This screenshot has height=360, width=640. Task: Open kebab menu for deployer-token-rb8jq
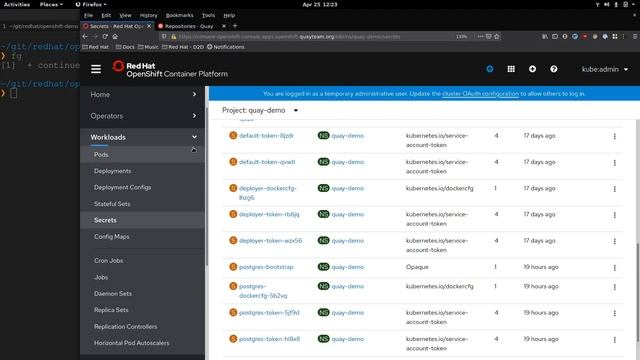[x=614, y=215]
